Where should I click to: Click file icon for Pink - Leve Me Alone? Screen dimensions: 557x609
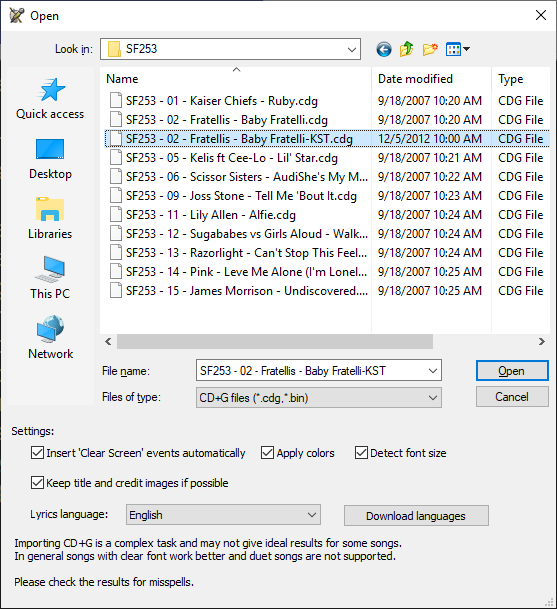pyautogui.click(x=116, y=272)
